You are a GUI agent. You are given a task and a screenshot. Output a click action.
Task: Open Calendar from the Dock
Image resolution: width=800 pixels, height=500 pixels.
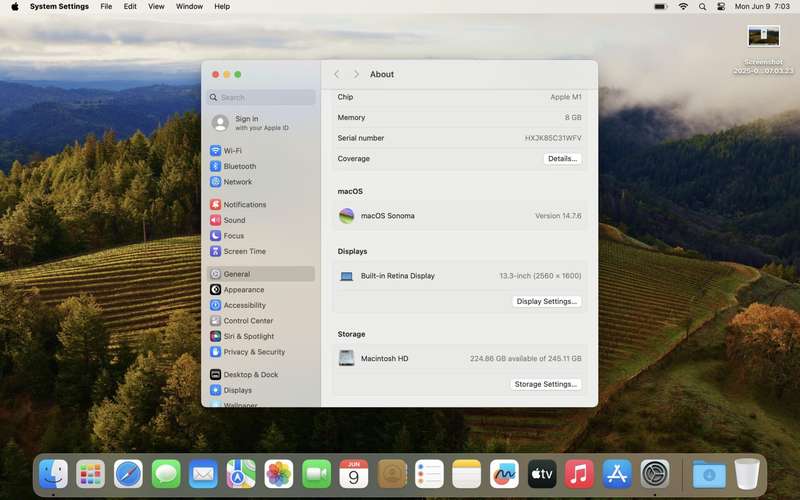(354, 474)
